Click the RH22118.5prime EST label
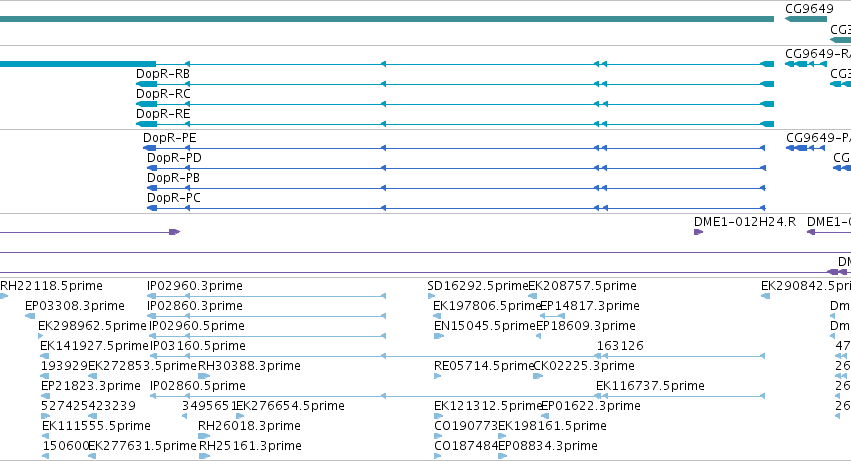This screenshot has height=461, width=851. tap(52, 286)
